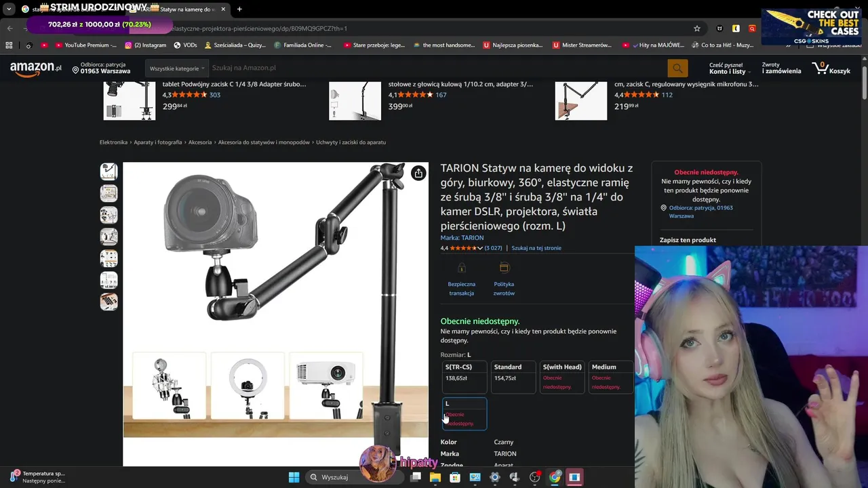Open the tab search chevron in Chrome
The image size is (868, 488).
[9, 9]
